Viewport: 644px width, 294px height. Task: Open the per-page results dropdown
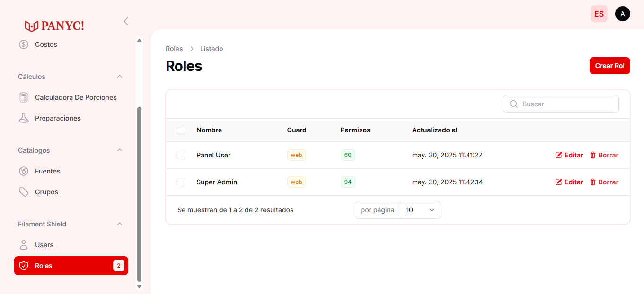tap(420, 210)
